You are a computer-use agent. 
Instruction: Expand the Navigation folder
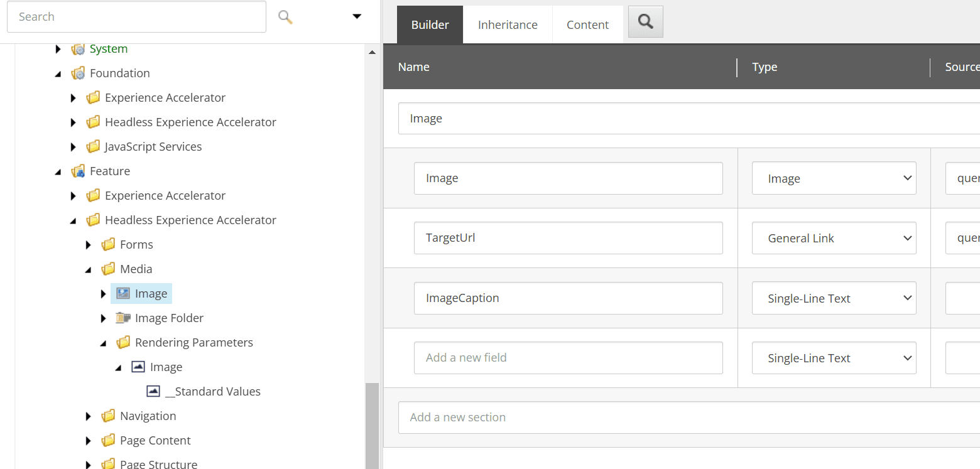click(x=89, y=416)
